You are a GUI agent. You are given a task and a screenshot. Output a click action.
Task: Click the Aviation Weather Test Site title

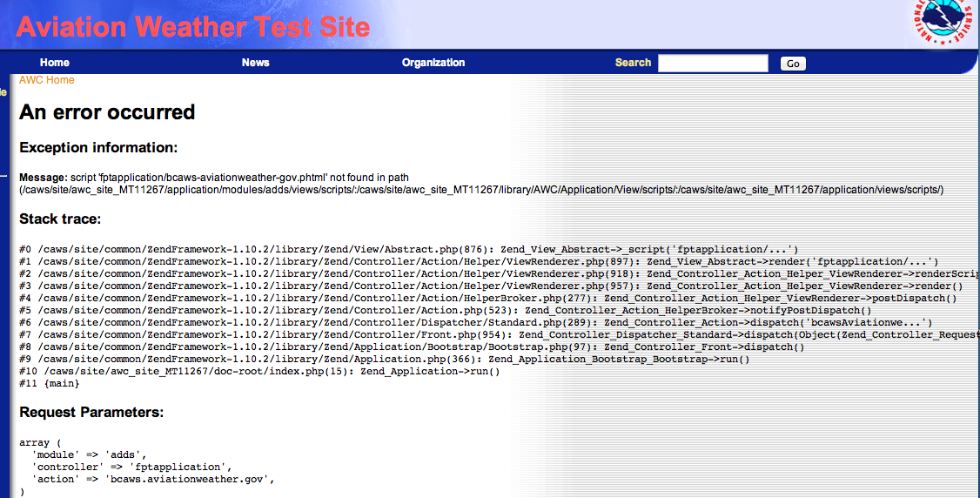193,26
